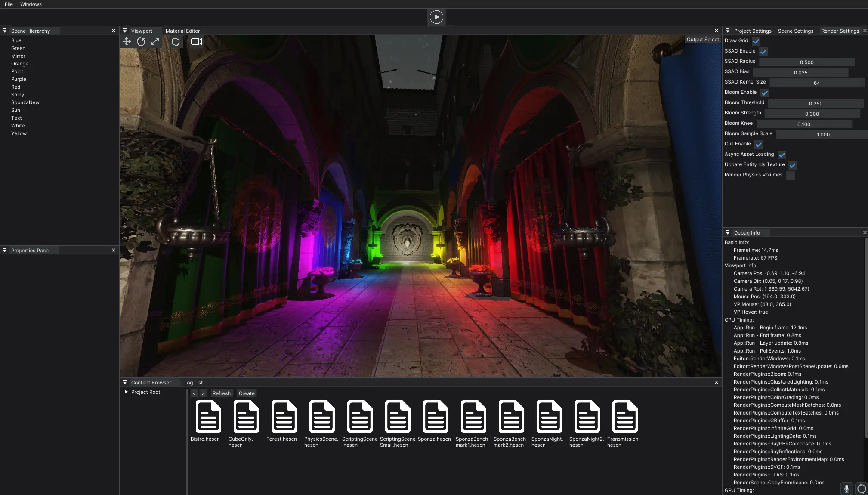Click the Refresh button in Content Browser

coord(222,393)
